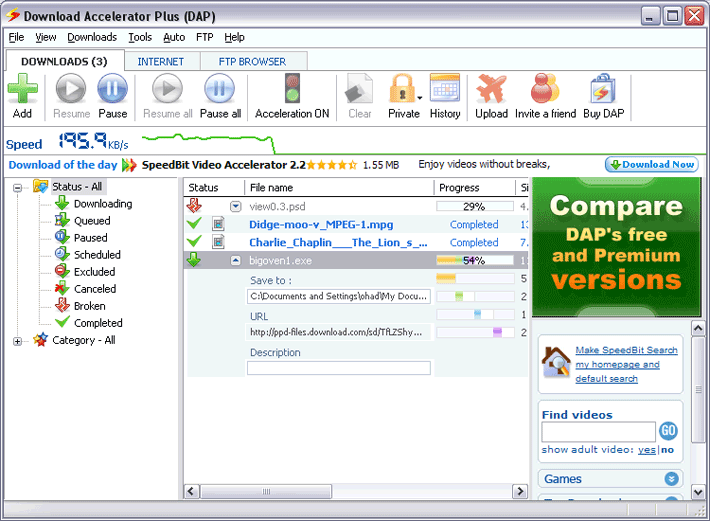
Task: Collapse the Status - All tree node
Action: pos(17,187)
